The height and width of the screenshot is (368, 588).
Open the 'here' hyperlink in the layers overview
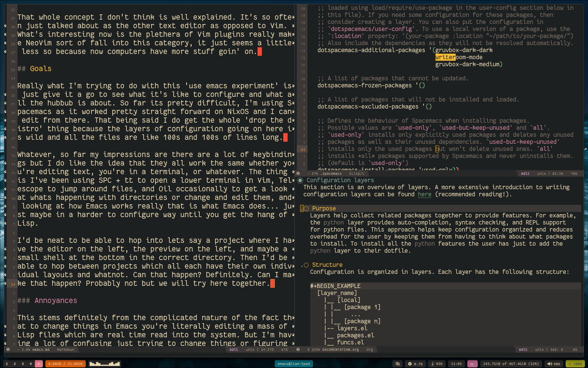pos(424,194)
